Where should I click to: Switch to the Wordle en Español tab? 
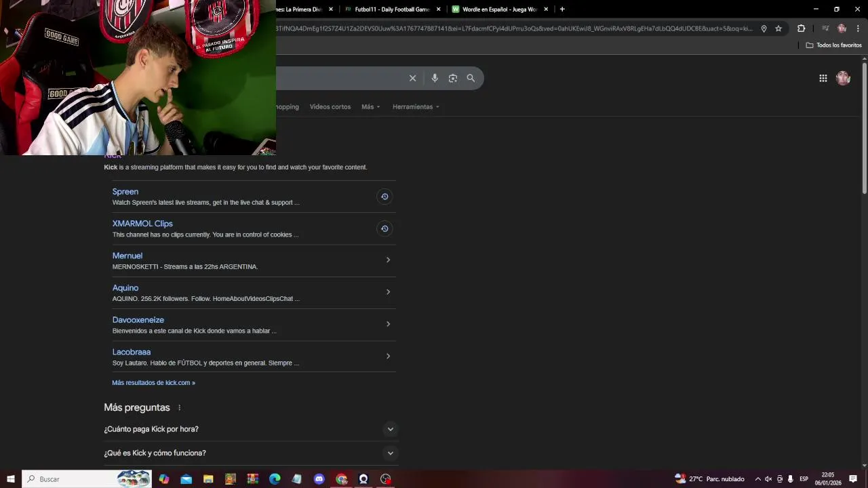500,9
